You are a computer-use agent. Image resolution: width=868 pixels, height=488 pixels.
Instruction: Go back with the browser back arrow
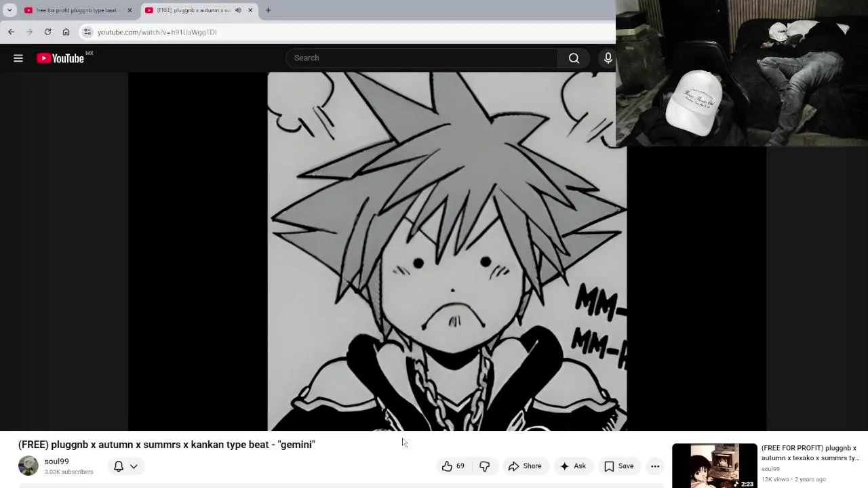tap(11, 32)
